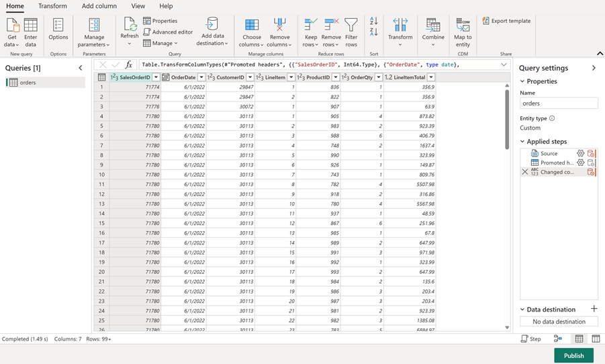Viewport: 605px width, 364px height.
Task: Cancel the formula edit
Action: pyautogui.click(x=103, y=65)
